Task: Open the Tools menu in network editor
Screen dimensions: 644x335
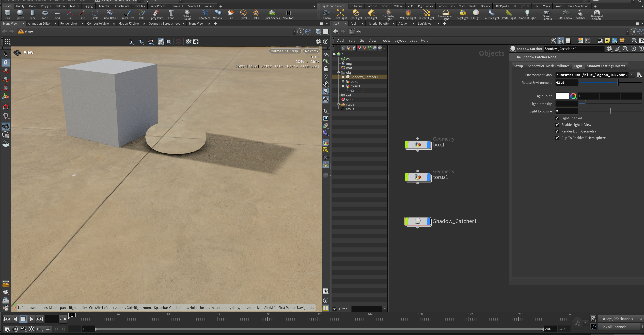Action: click(385, 40)
